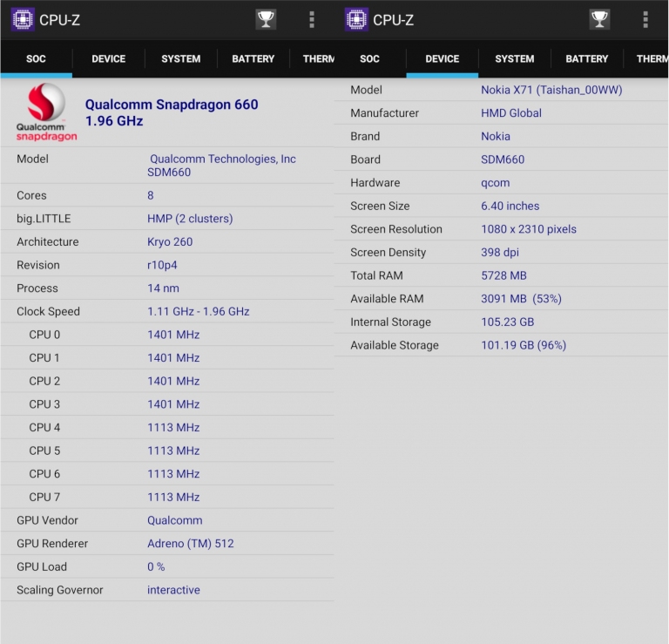Image resolution: width=669 pixels, height=644 pixels.
Task: Click HMP (2 clusters) value
Action: (190, 219)
